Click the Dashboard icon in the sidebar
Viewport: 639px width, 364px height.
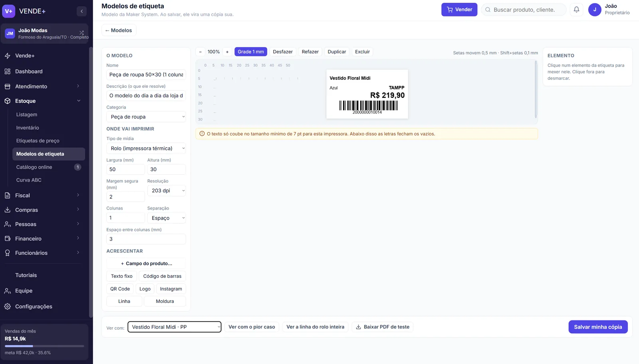(x=7, y=71)
